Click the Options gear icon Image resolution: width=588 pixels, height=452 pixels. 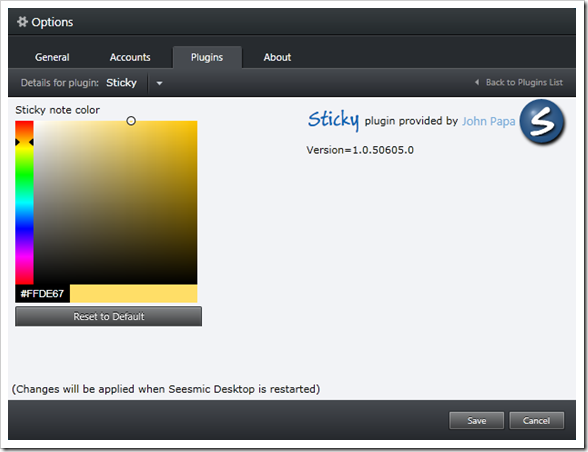pos(22,22)
